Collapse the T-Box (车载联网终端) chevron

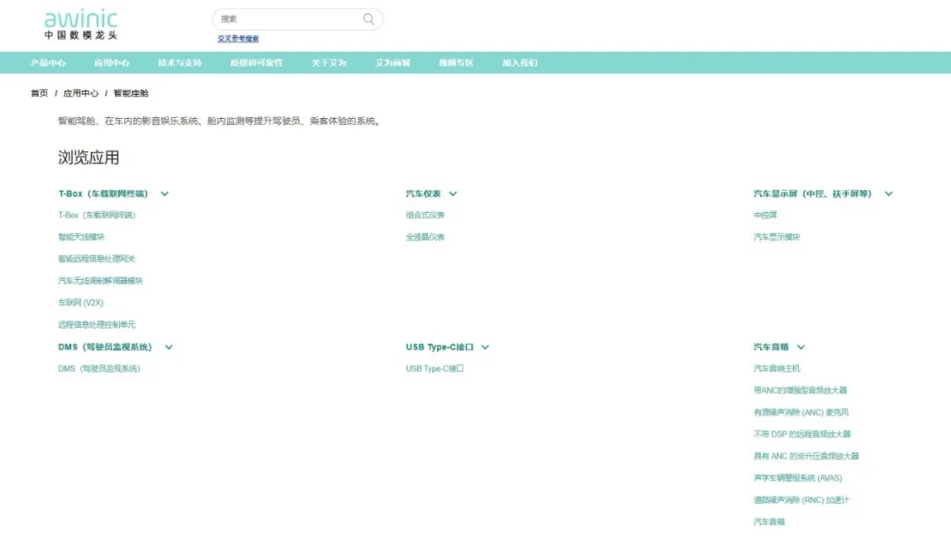click(165, 194)
